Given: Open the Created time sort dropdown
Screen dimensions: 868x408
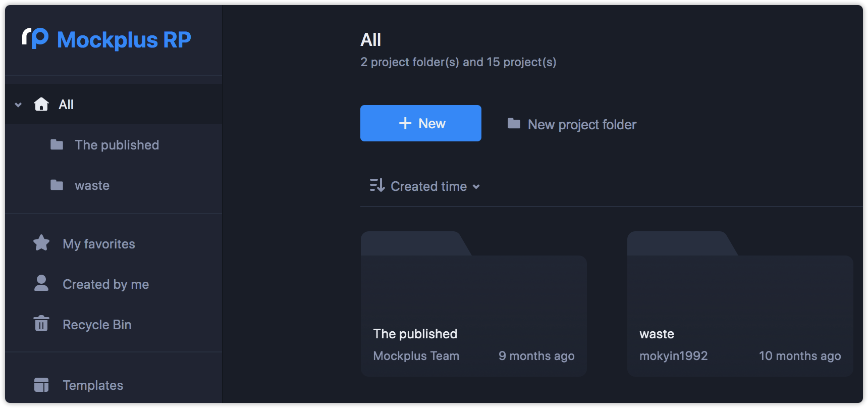Looking at the screenshot, I should (425, 186).
